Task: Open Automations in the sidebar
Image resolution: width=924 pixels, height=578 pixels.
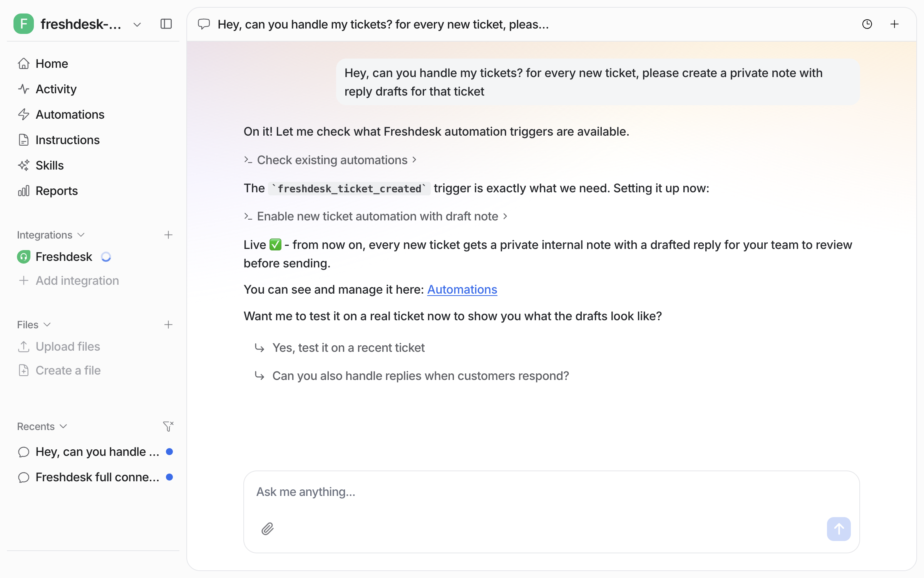Action: 94,114
